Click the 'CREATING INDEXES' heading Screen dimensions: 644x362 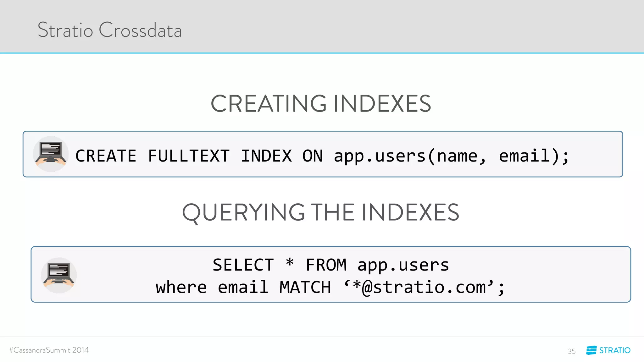(x=321, y=103)
